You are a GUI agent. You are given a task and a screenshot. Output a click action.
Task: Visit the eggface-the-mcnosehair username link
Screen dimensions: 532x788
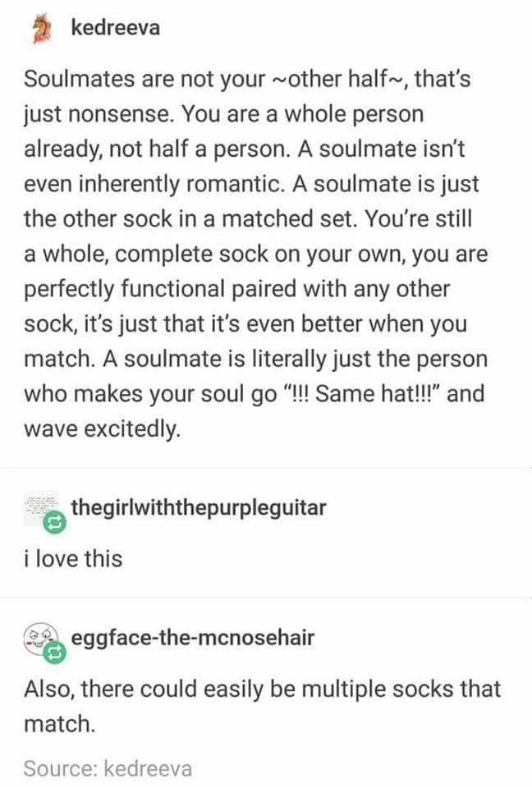[193, 638]
